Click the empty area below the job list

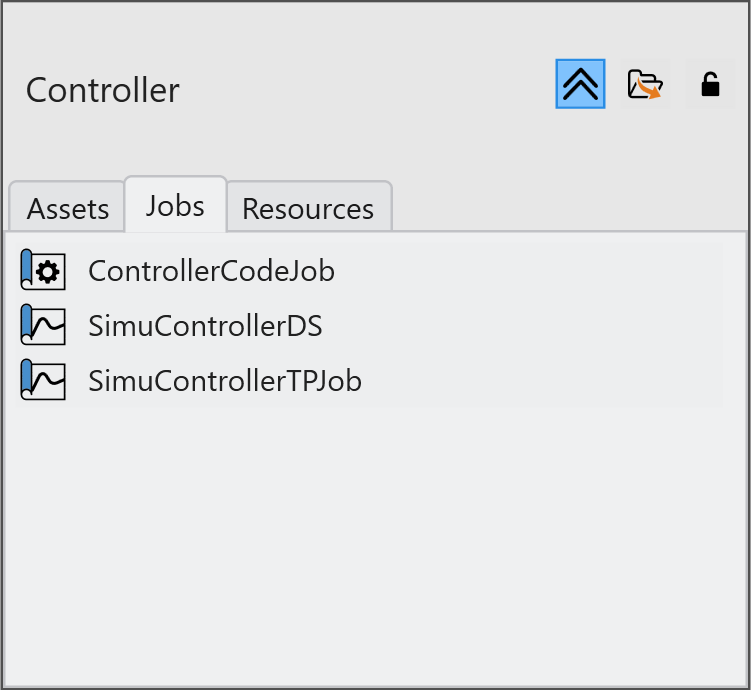[x=375, y=540]
